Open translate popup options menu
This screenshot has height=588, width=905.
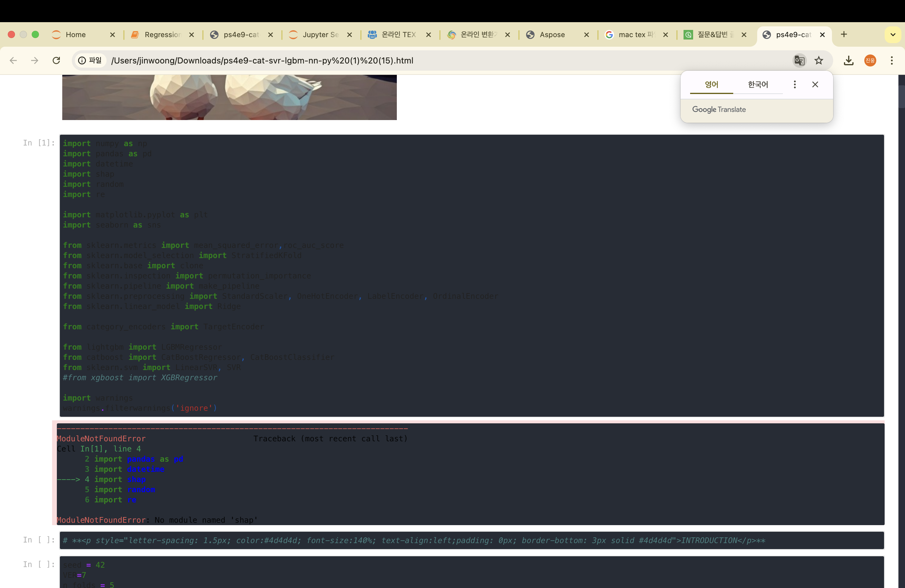(795, 84)
